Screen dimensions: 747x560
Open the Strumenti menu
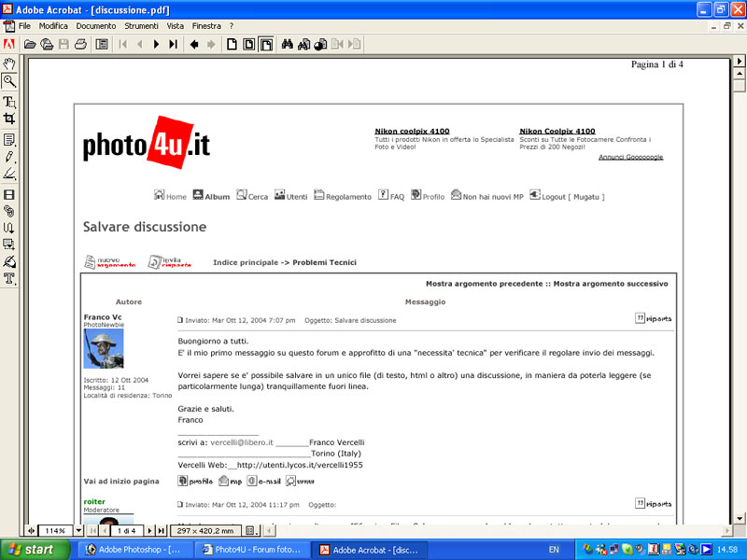click(141, 26)
